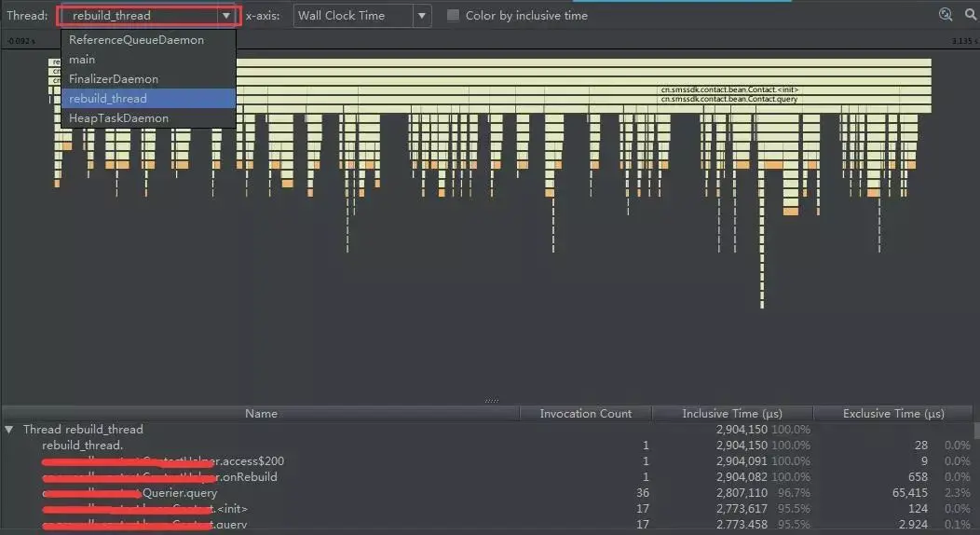Click the 2,807,110 inclusive time value
The image size is (980, 535).
click(x=742, y=492)
